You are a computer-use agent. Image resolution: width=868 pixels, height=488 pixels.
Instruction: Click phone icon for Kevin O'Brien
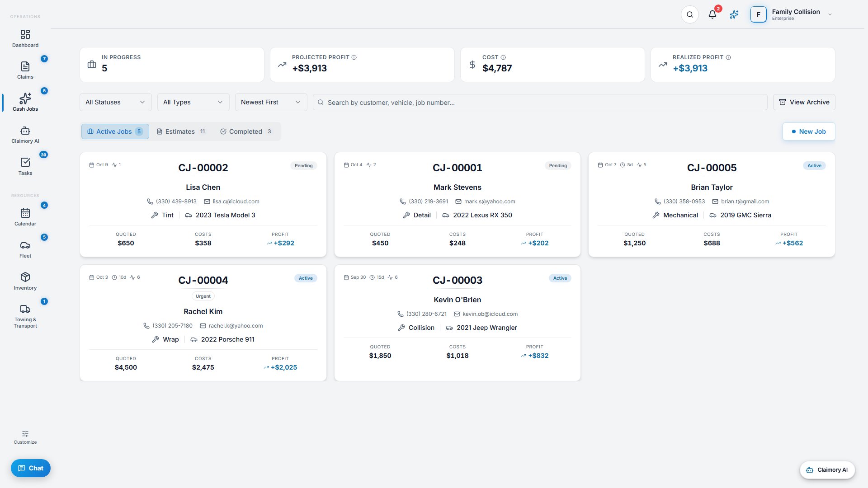[x=401, y=314]
